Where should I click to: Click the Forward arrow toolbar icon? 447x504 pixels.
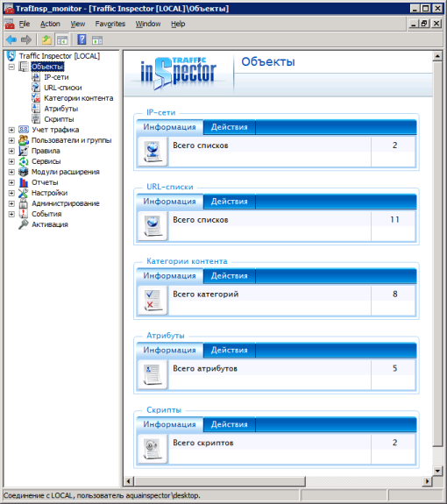(x=26, y=39)
